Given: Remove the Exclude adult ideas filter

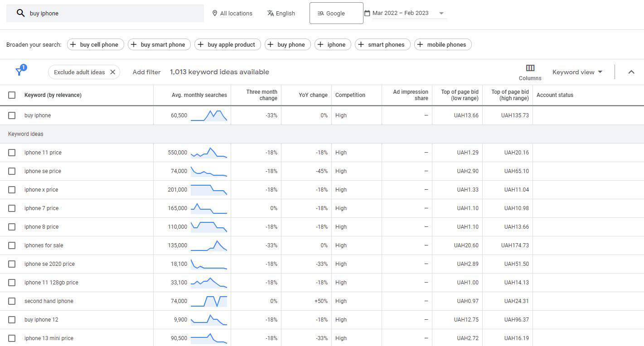Looking at the screenshot, I should pos(112,72).
